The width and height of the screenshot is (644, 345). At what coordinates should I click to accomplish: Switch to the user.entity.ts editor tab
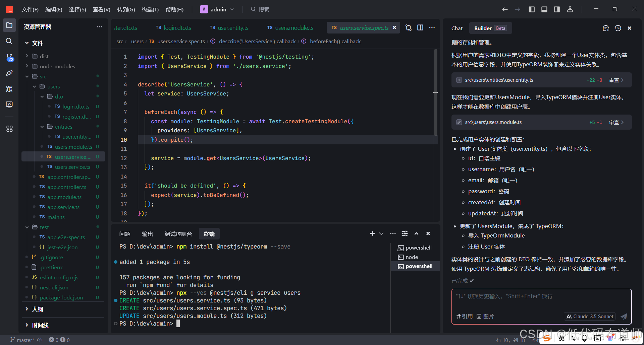pyautogui.click(x=229, y=27)
